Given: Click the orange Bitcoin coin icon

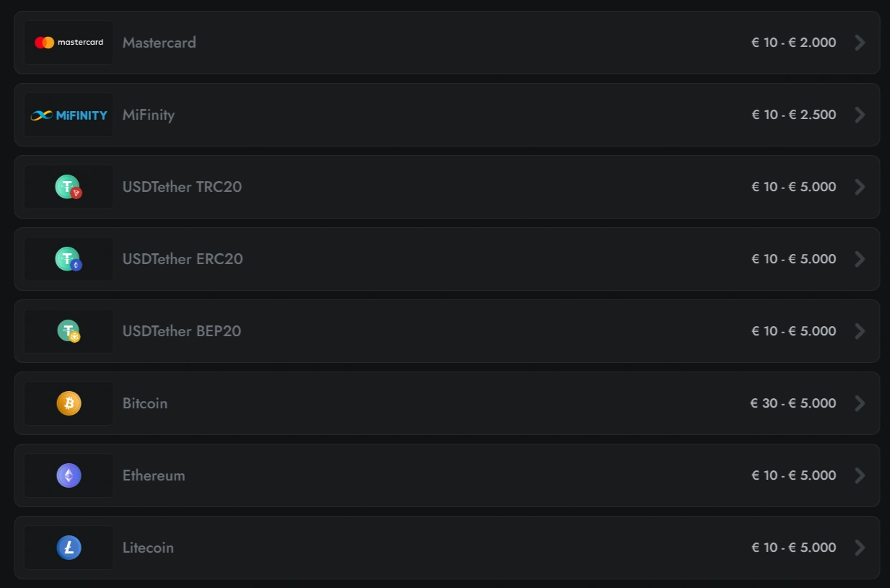Looking at the screenshot, I should click(69, 403).
